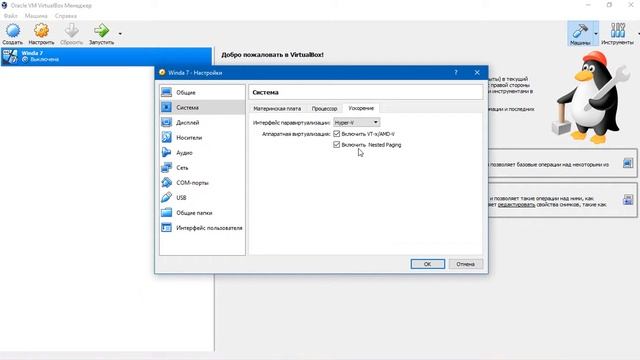Open the Машина menu

click(x=36, y=16)
